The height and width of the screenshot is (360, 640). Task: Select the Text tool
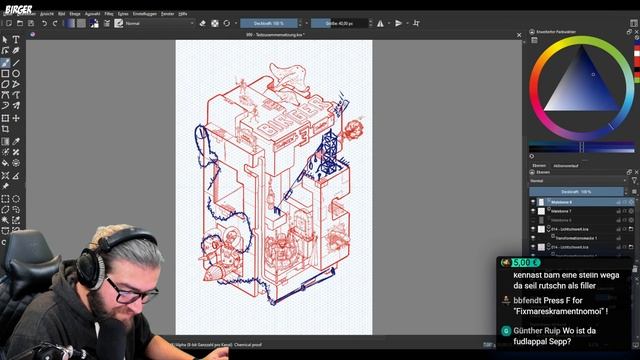16,40
